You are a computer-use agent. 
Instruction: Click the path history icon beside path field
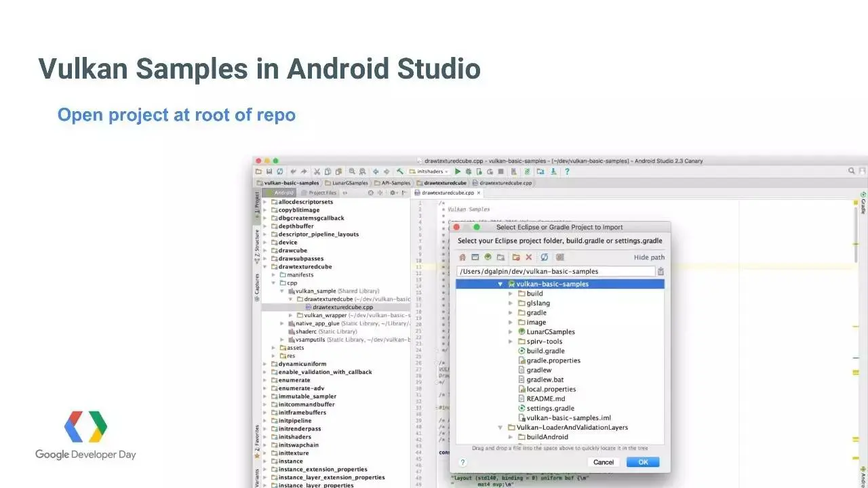(x=660, y=271)
